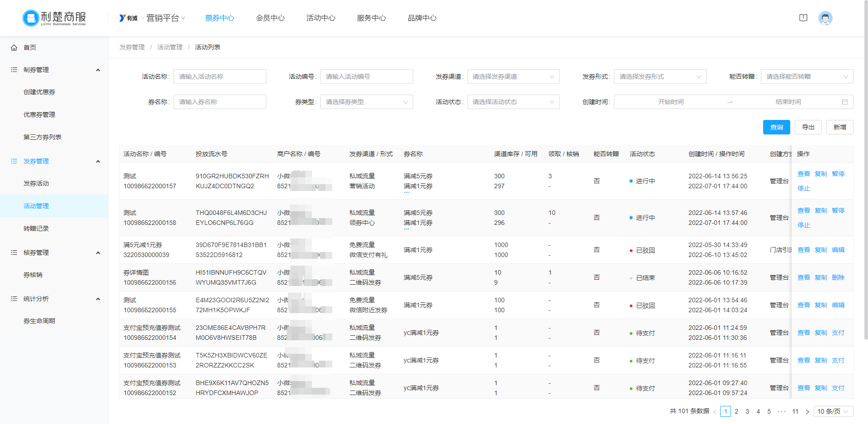Viewport: 868px width, 424px height.
Task: Open the 发券形式 dropdown
Action: (x=660, y=76)
